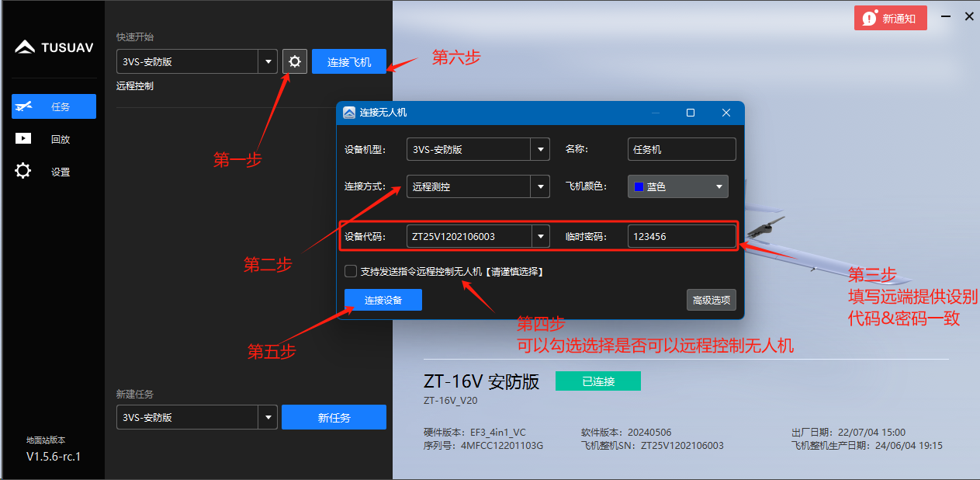Click the ground station version V1.5.6-rc.1
The height and width of the screenshot is (480, 980).
coord(54,456)
